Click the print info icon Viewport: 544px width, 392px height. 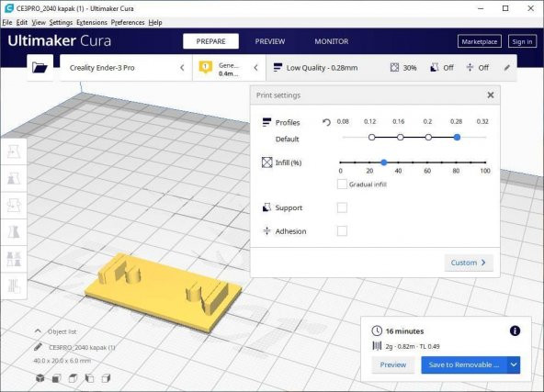pyautogui.click(x=515, y=330)
